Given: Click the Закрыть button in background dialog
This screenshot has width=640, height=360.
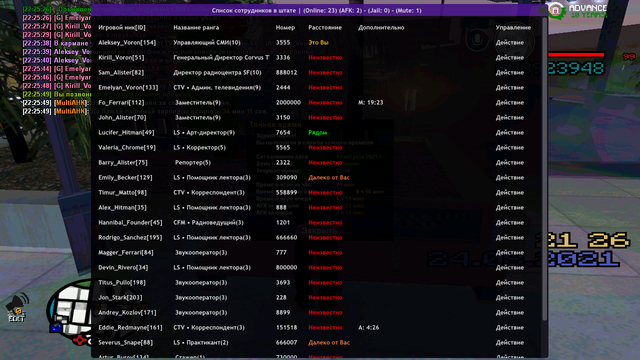Looking at the screenshot, I should coord(319,231).
